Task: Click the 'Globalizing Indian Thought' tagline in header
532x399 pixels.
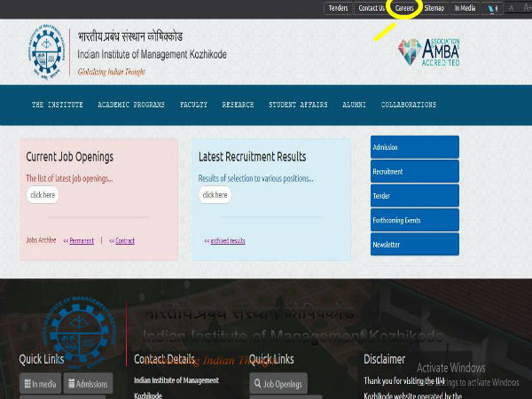Action: [112, 72]
